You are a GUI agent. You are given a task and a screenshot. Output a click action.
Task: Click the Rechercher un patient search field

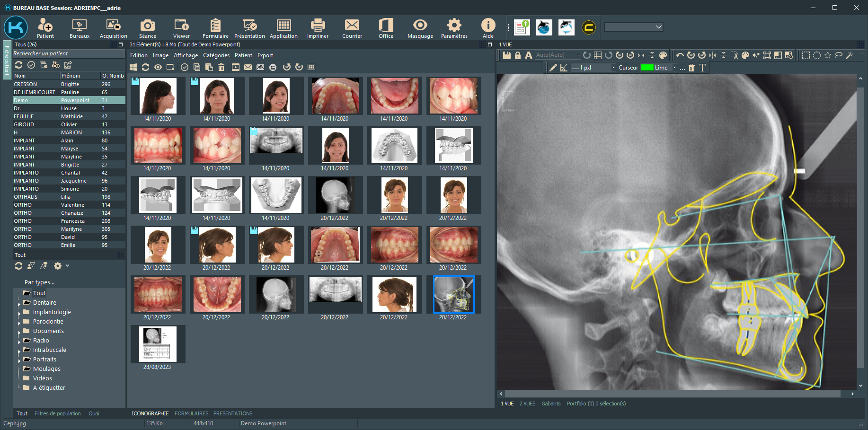(x=69, y=53)
